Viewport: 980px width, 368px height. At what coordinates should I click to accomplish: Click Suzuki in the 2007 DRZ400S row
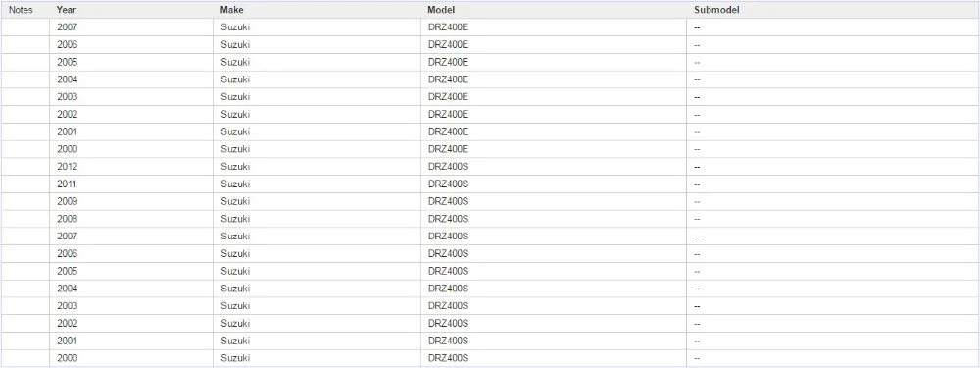(x=235, y=237)
